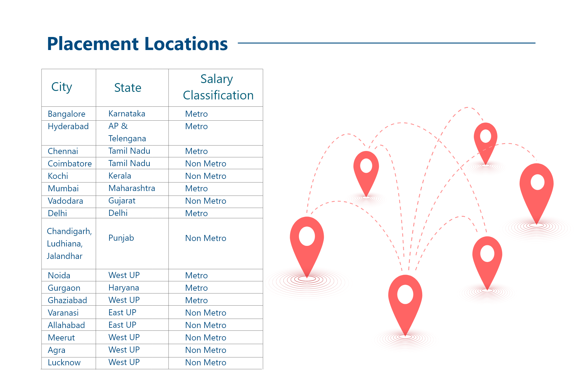Select the "Karnataka" state cell
Image resolution: width=582 pixels, height=392 pixels.
tap(127, 114)
